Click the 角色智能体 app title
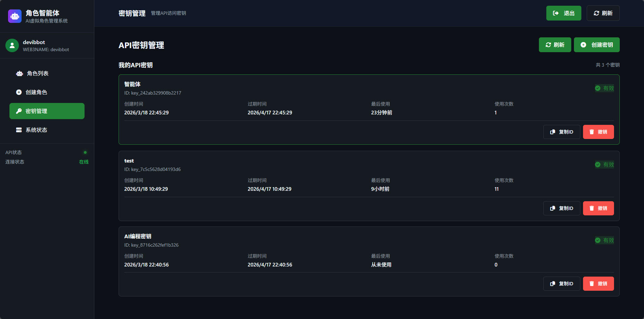Screen dimensions: 644x319 [42, 13]
